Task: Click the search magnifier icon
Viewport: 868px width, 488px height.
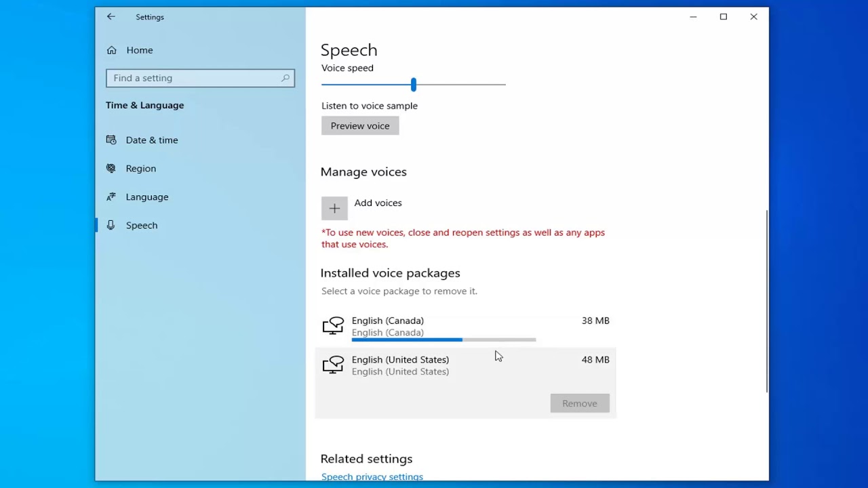Action: click(x=285, y=78)
